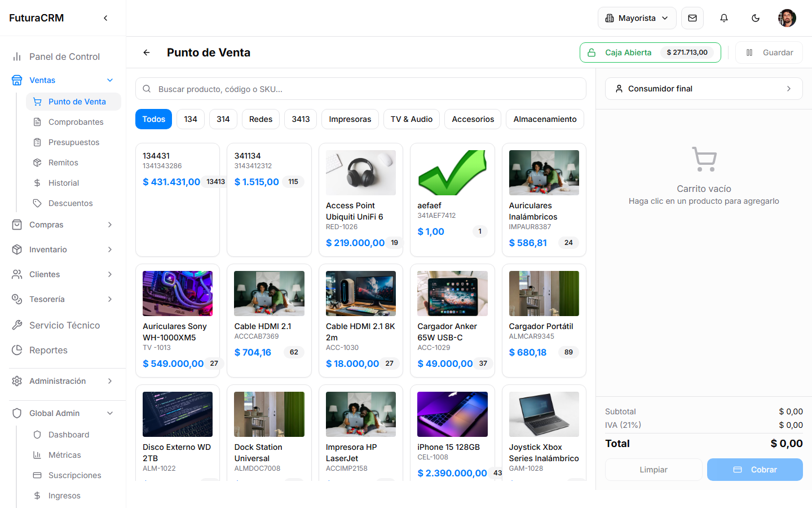Click the Global Admin shield icon
This screenshot has height=508, width=812.
[x=17, y=413]
